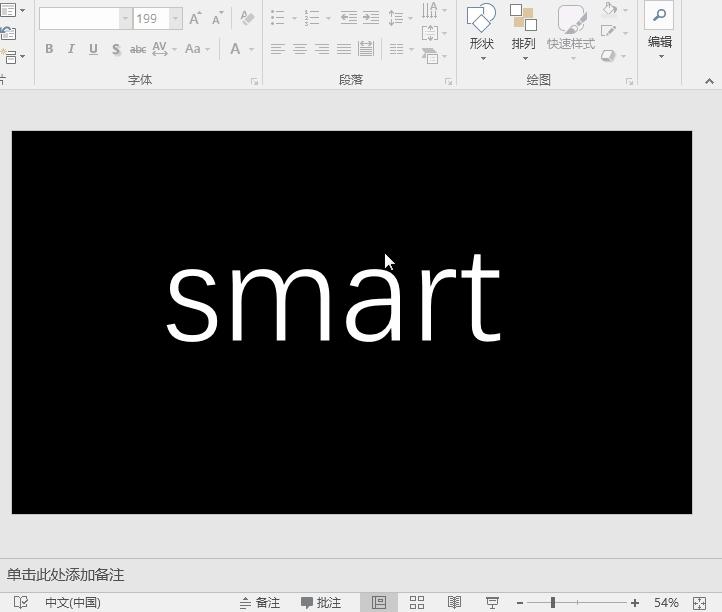This screenshot has width=722, height=612.
Task: Expand the font name dropdown list
Action: tap(125, 18)
